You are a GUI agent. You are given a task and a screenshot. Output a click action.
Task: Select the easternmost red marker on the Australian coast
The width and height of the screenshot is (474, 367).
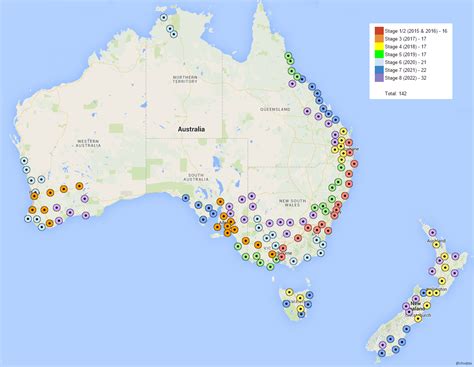click(x=354, y=164)
